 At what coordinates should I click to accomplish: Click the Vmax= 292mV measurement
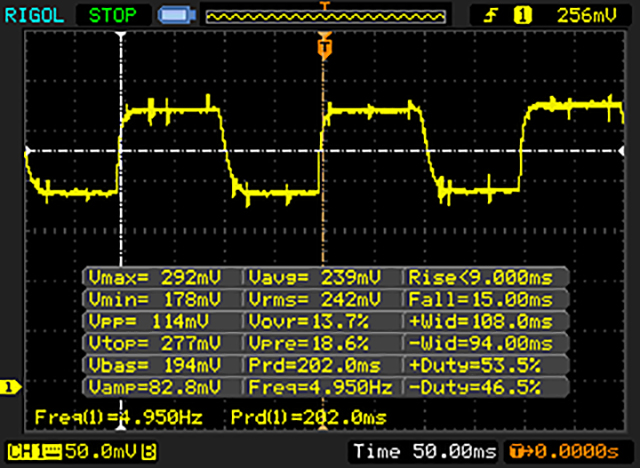[155, 278]
